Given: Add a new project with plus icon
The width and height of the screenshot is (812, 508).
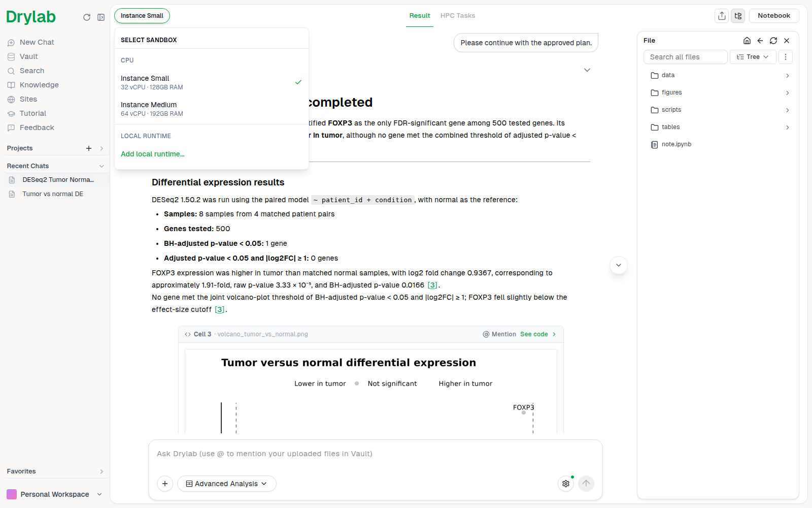Looking at the screenshot, I should (89, 148).
